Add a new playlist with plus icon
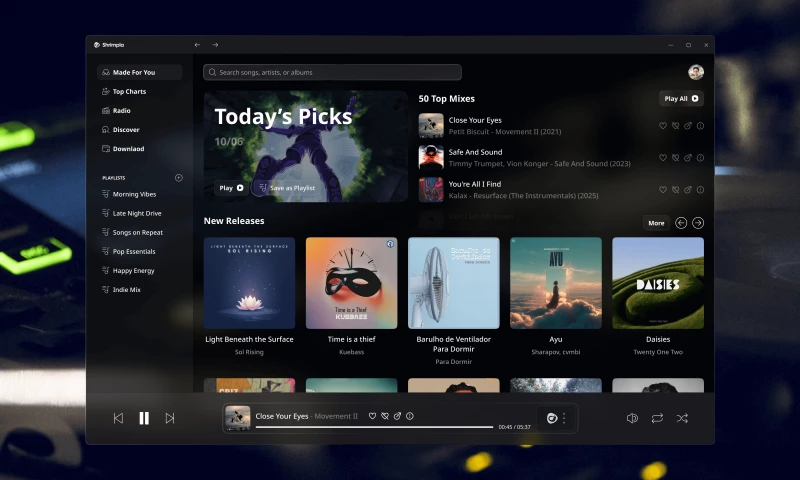This screenshot has height=480, width=800. 179,178
